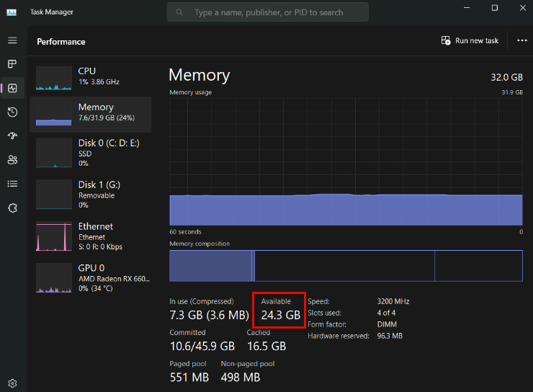Open the Services page icon
Screen dimensions: 533x392
click(x=12, y=208)
